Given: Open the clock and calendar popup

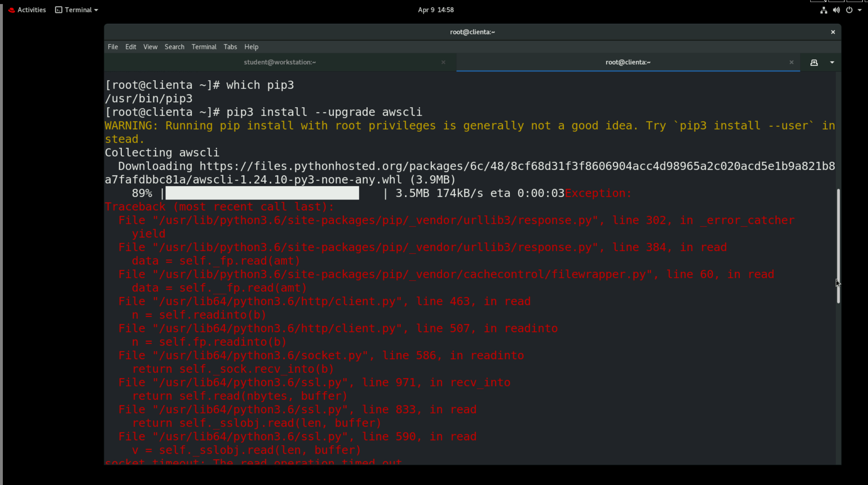Looking at the screenshot, I should (436, 10).
